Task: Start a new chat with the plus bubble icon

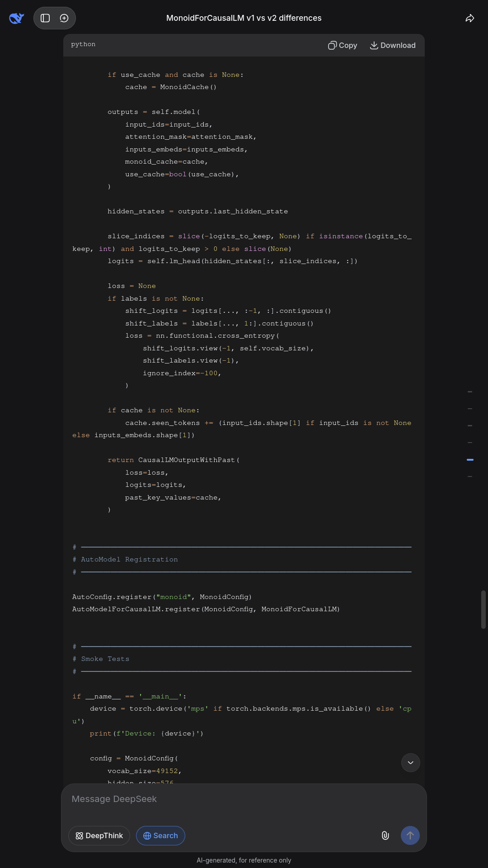Action: coord(64,18)
